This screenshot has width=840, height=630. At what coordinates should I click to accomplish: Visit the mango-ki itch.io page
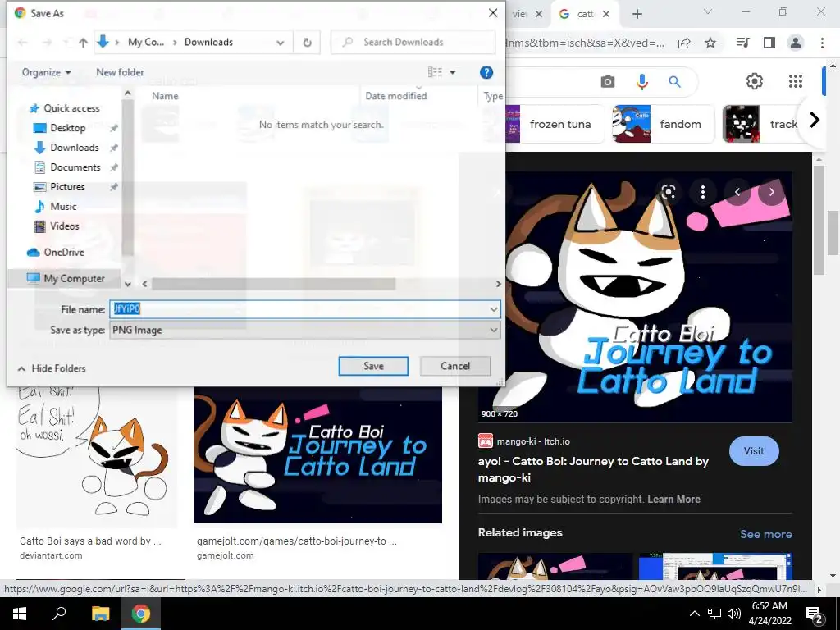coord(754,451)
